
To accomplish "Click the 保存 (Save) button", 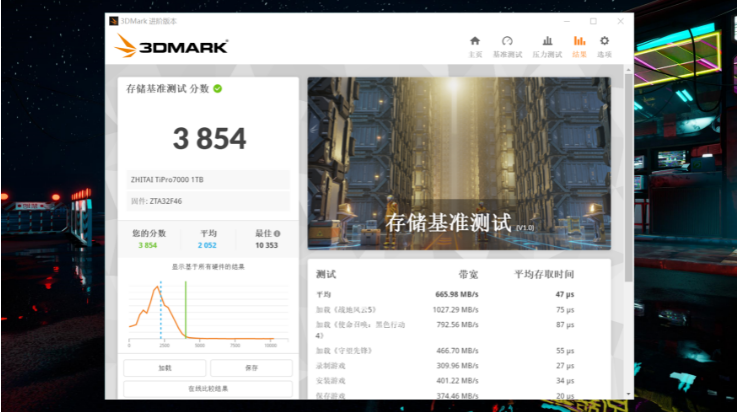I will [x=251, y=368].
